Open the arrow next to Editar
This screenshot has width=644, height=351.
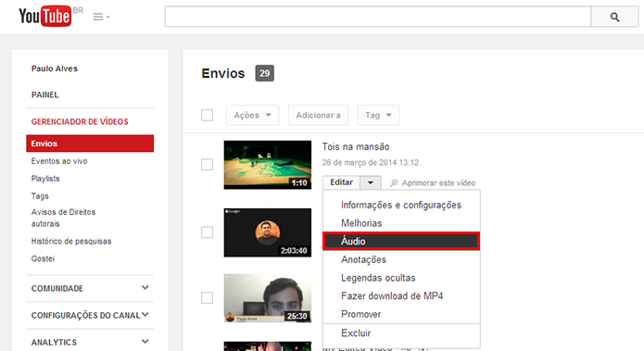371,182
